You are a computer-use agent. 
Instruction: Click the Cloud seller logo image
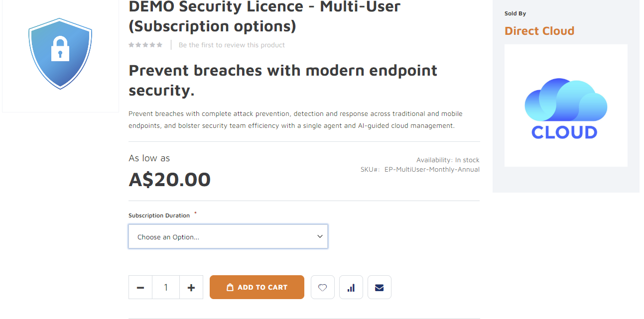[566, 106]
